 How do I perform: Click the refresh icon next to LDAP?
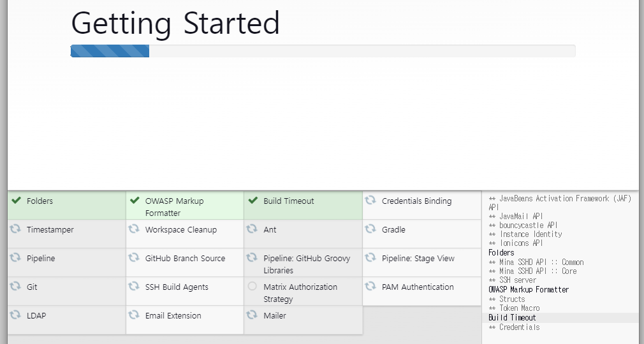[x=15, y=315]
